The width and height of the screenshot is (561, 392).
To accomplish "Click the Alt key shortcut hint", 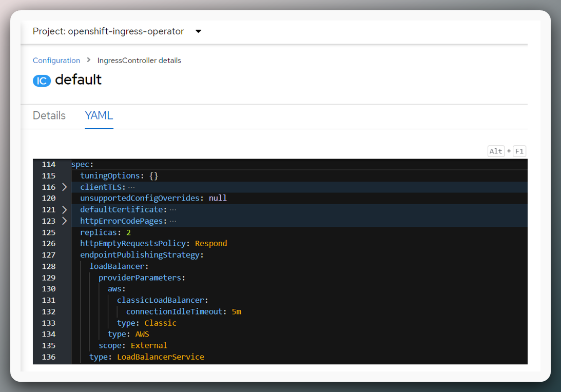I will (x=496, y=151).
